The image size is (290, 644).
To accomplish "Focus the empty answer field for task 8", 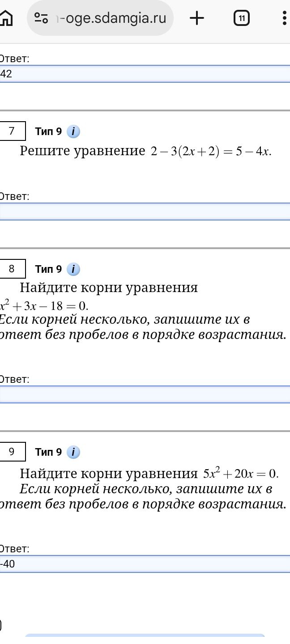I will tap(145, 394).
